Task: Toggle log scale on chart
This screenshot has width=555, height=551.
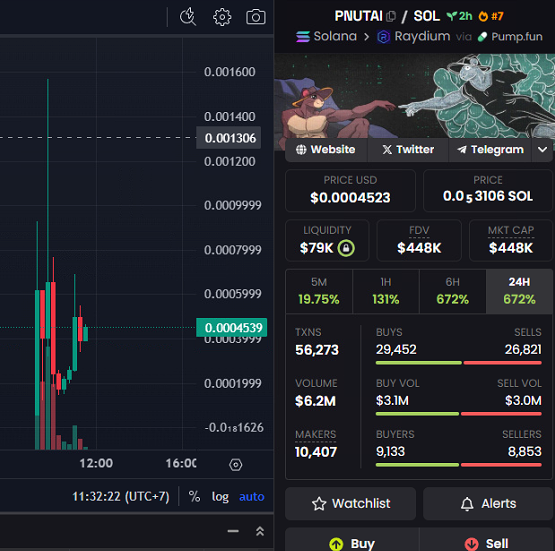Action: point(220,497)
